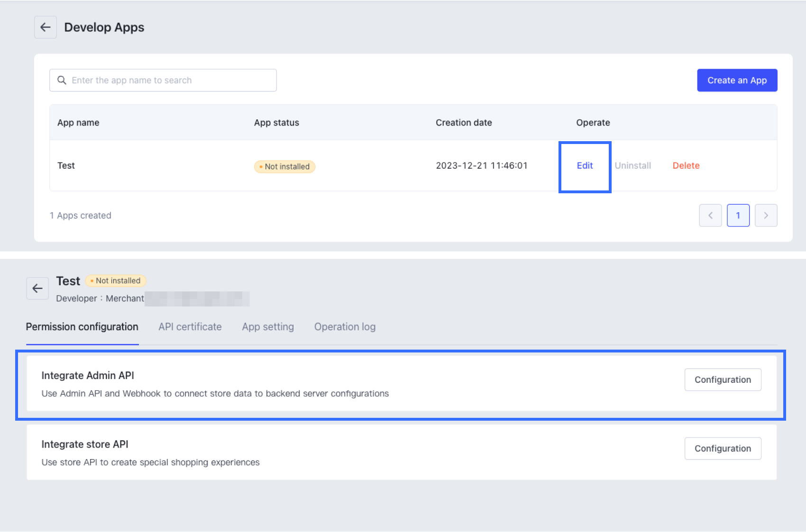Click the search magnifier icon
This screenshot has height=532, width=806.
(x=62, y=80)
